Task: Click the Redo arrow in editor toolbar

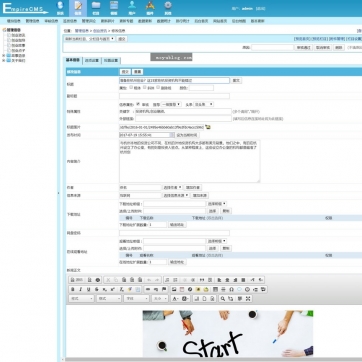Action: 157,280
